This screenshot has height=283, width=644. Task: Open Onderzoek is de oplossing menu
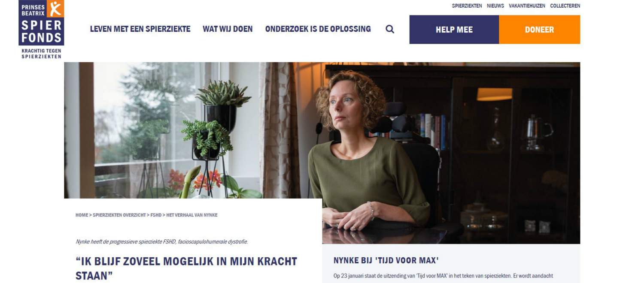point(318,29)
